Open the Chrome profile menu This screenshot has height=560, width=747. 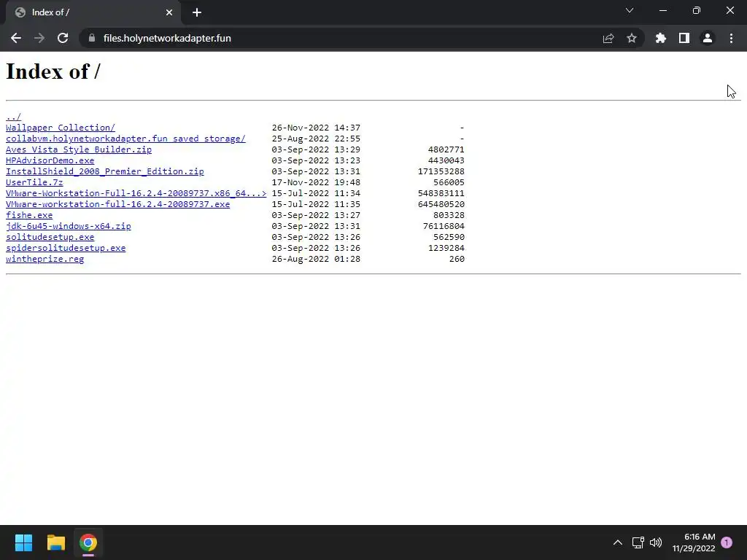tap(708, 38)
